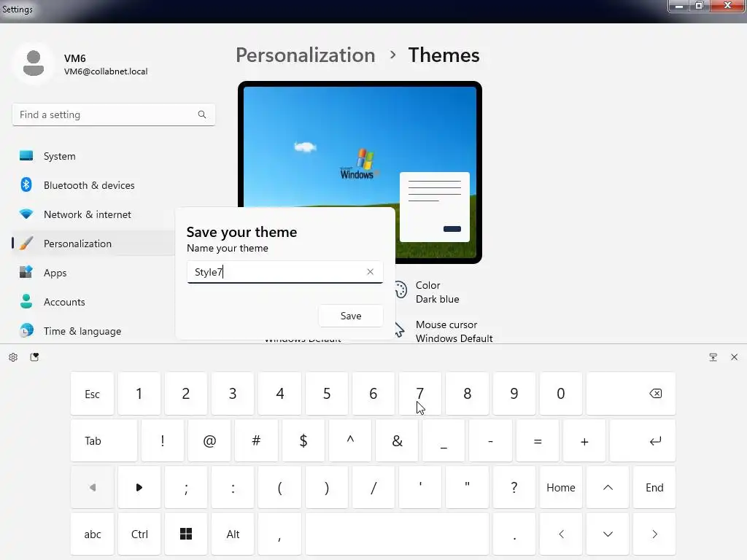Viewport: 747px width, 560px height.
Task: Tap the & symbol key
Action: 397,440
